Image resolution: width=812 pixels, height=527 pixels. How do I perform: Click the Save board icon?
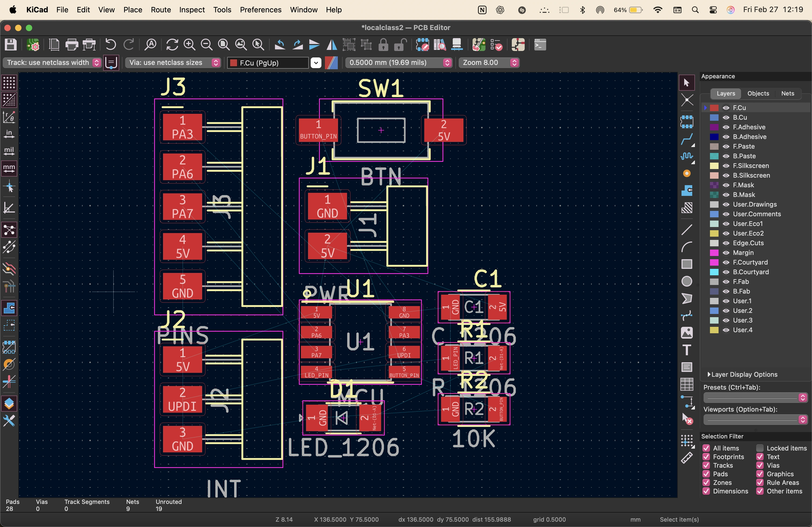coord(10,45)
